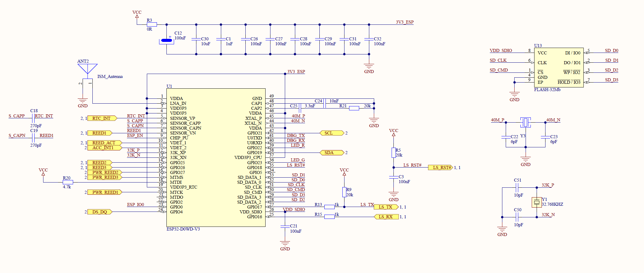Select the ANT2 antenna symbol
Screen dimensions: 644x273
coord(87,71)
